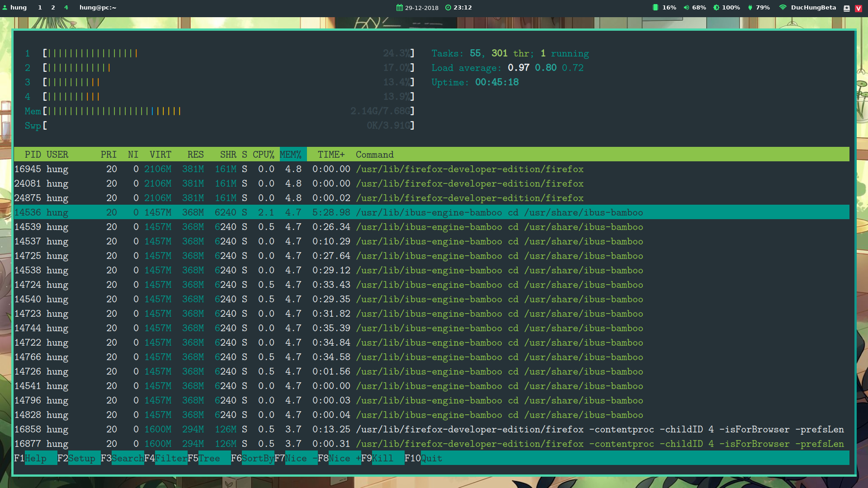Click the battery plug icon
Image resolution: width=868 pixels, height=488 pixels.
click(750, 7)
